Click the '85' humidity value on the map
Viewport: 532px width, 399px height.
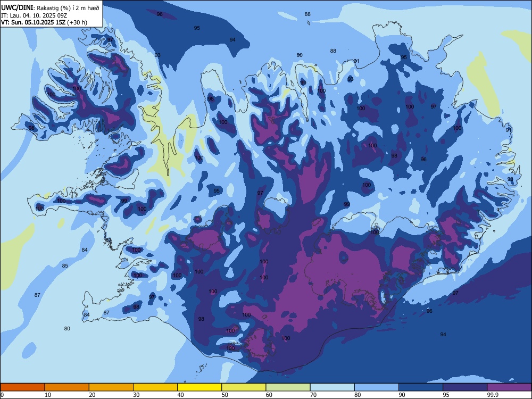65,265
